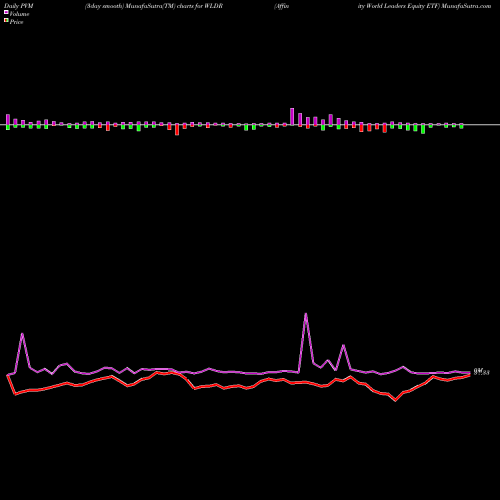Click the MunafaSutra.com text at top right
The width and height of the screenshot is (500, 500).
point(466,6)
